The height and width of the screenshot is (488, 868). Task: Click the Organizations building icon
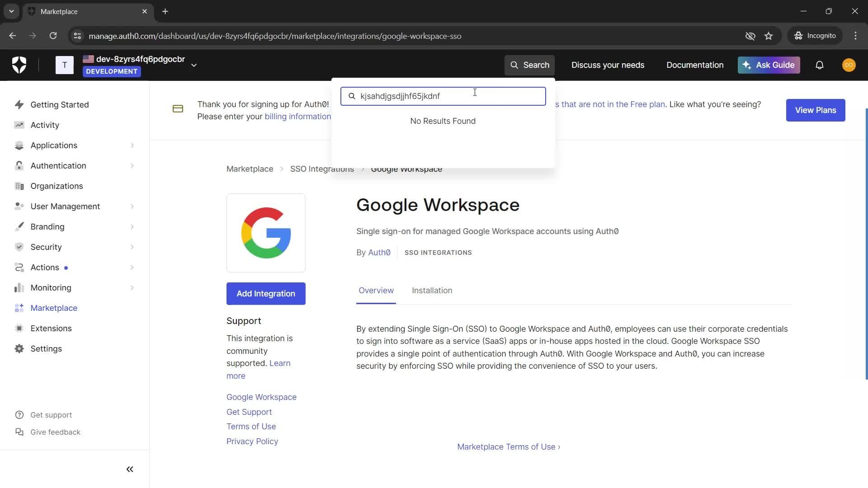pyautogui.click(x=19, y=186)
